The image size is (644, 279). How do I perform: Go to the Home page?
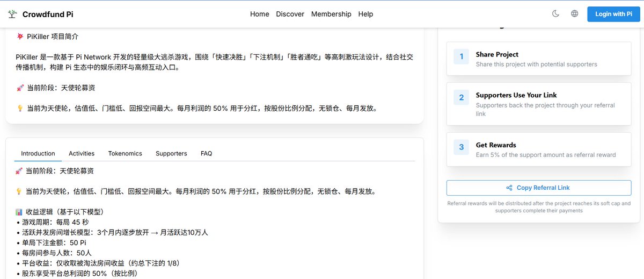pos(260,14)
